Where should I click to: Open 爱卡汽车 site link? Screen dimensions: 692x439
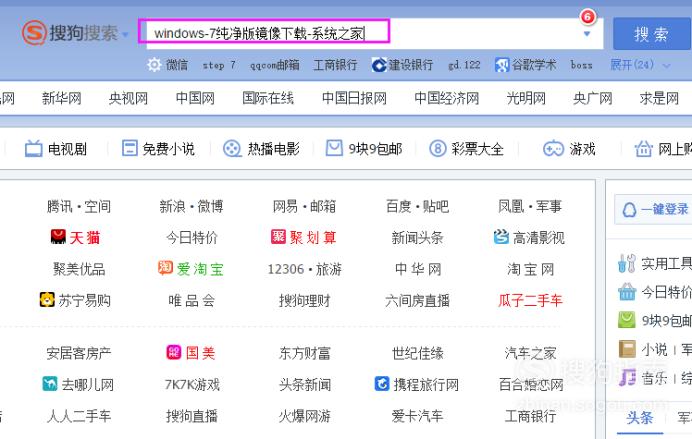417,416
